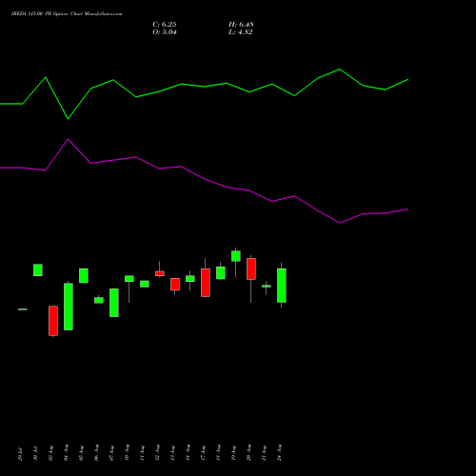Select the red 03 Aug candlestick

(53, 321)
